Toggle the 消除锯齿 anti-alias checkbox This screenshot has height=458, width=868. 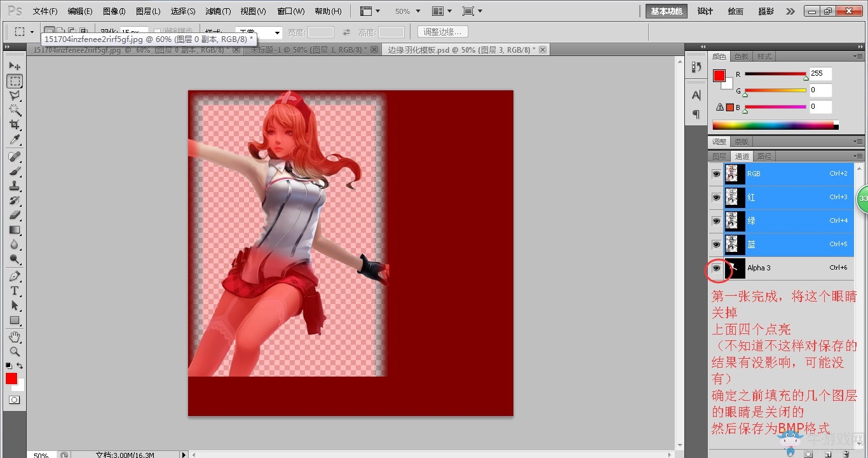(x=158, y=32)
